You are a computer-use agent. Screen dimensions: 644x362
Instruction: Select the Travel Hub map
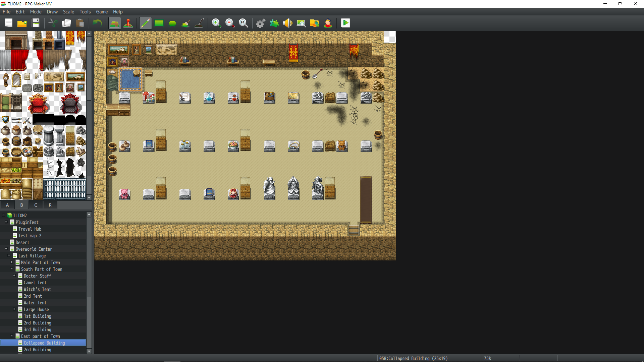[30, 229]
